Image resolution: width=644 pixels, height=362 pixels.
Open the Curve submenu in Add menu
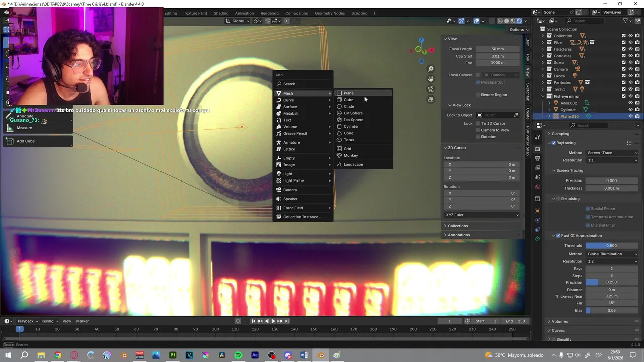(x=303, y=100)
